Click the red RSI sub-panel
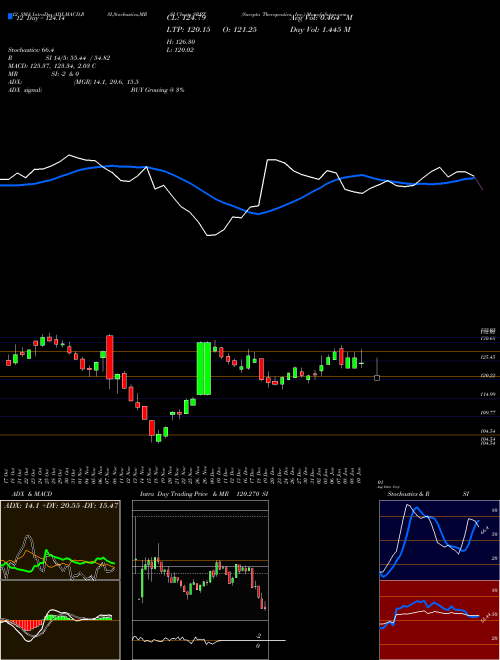 [439, 620]
